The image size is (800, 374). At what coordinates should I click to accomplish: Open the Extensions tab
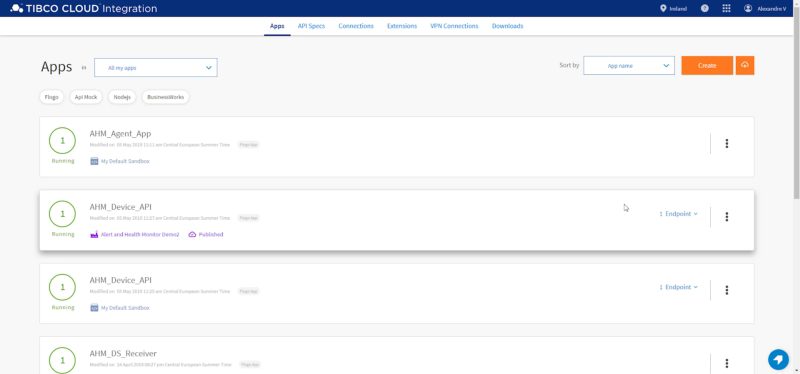pos(402,26)
